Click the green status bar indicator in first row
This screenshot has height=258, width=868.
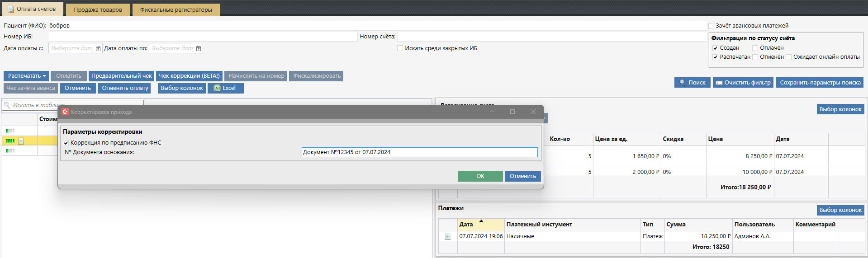[x=10, y=131]
